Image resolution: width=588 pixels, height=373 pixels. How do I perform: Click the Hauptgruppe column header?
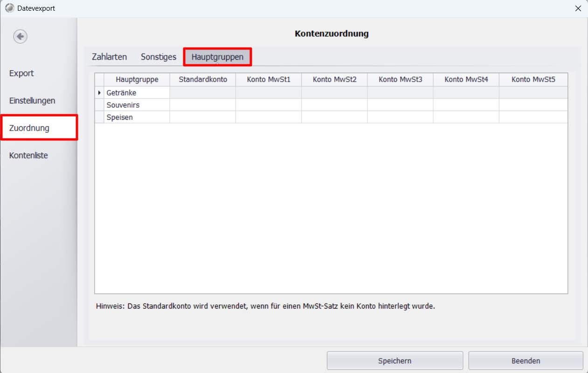(x=137, y=80)
